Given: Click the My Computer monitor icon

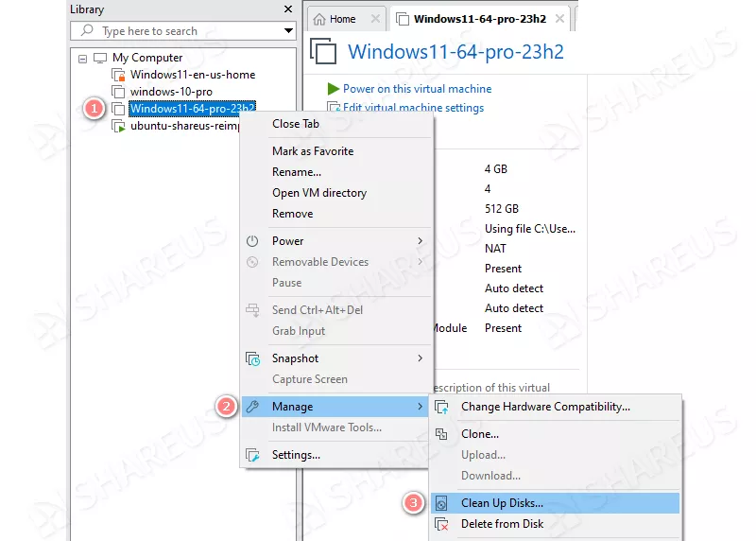Looking at the screenshot, I should (100, 58).
